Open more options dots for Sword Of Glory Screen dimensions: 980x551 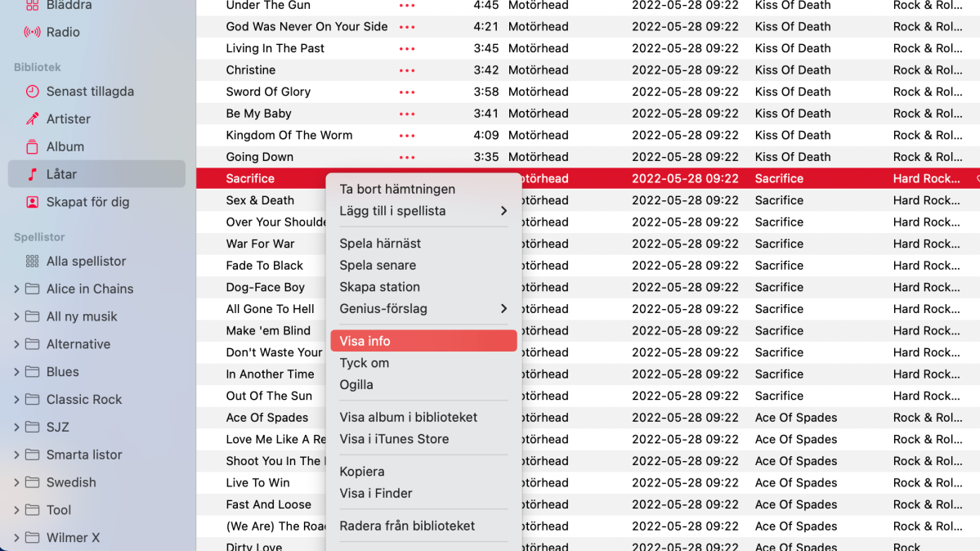407,92
